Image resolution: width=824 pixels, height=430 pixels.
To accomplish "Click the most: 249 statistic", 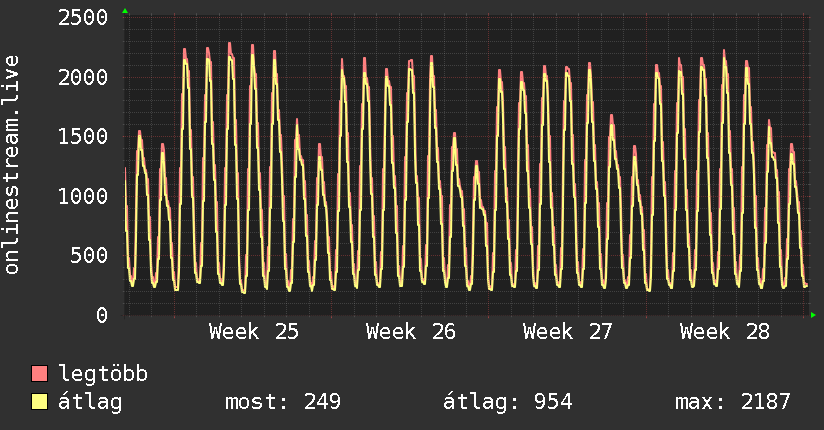I will tap(283, 402).
